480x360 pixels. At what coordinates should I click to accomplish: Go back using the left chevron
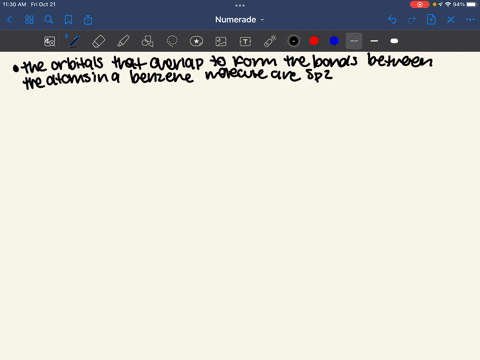click(9, 20)
